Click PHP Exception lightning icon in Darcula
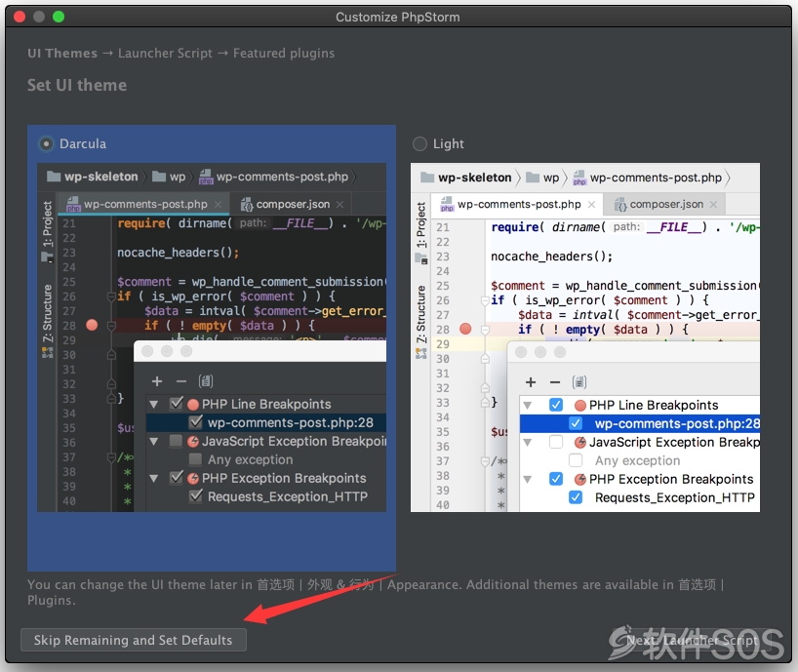 point(193,478)
